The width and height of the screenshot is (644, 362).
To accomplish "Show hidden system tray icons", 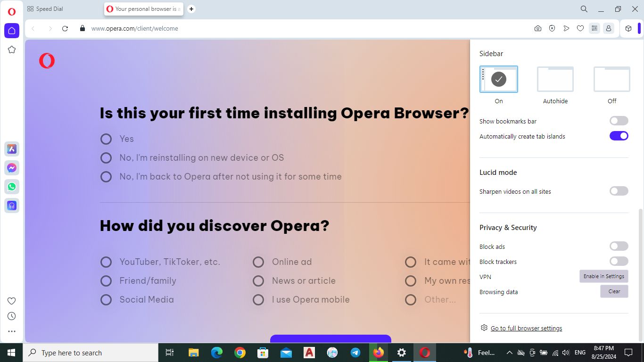I will (x=509, y=353).
